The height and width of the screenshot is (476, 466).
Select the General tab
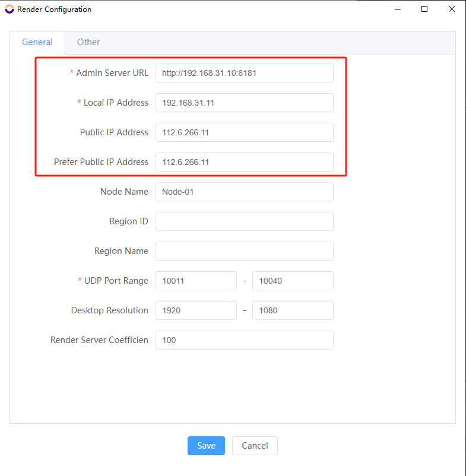pyautogui.click(x=37, y=42)
